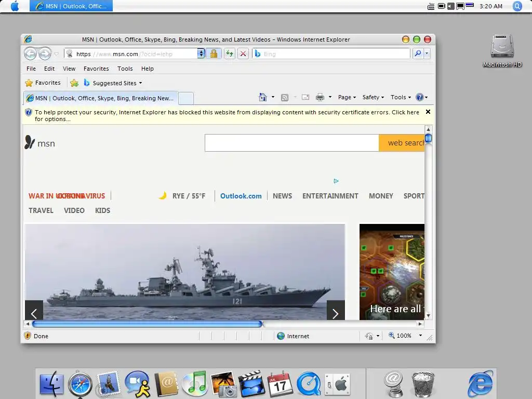Open the search provider dropdown arrow

[427, 54]
